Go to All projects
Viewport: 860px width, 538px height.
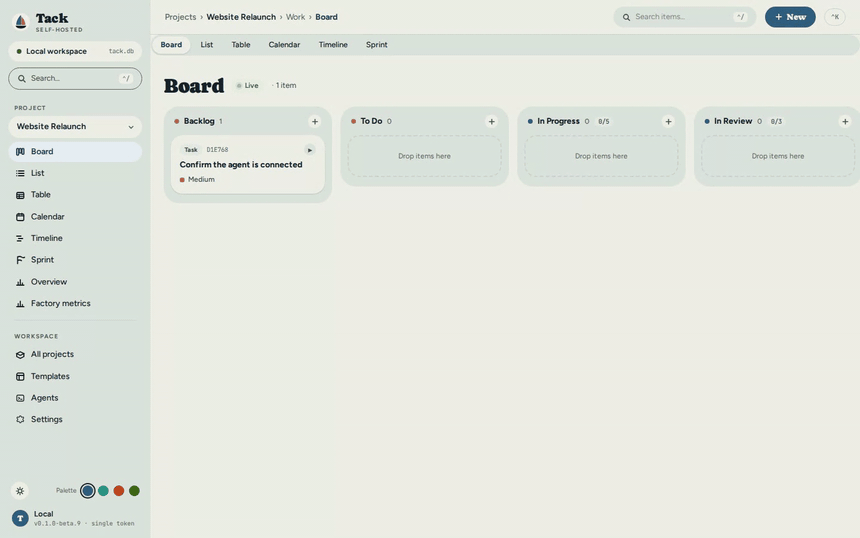click(75, 354)
